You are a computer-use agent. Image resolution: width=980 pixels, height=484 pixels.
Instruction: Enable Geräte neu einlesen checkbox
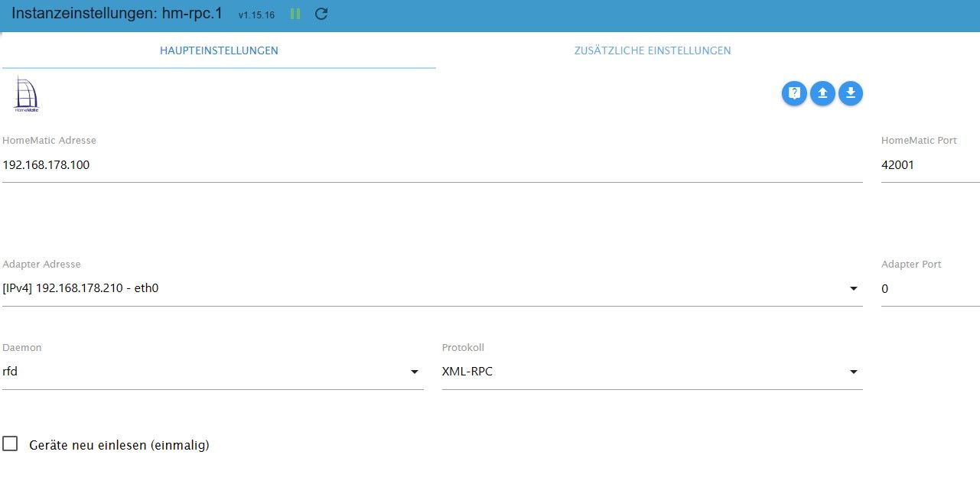point(10,443)
